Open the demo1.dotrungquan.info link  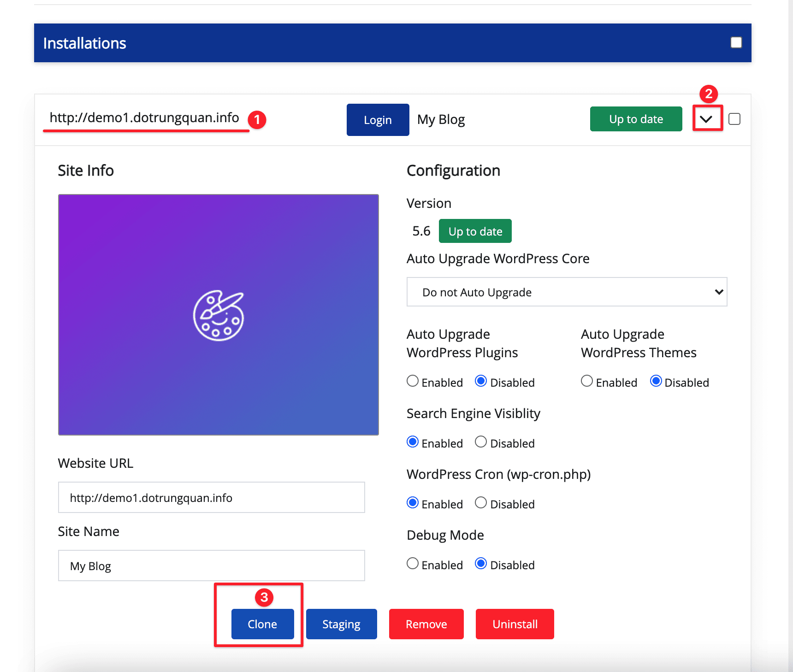pyautogui.click(x=144, y=118)
